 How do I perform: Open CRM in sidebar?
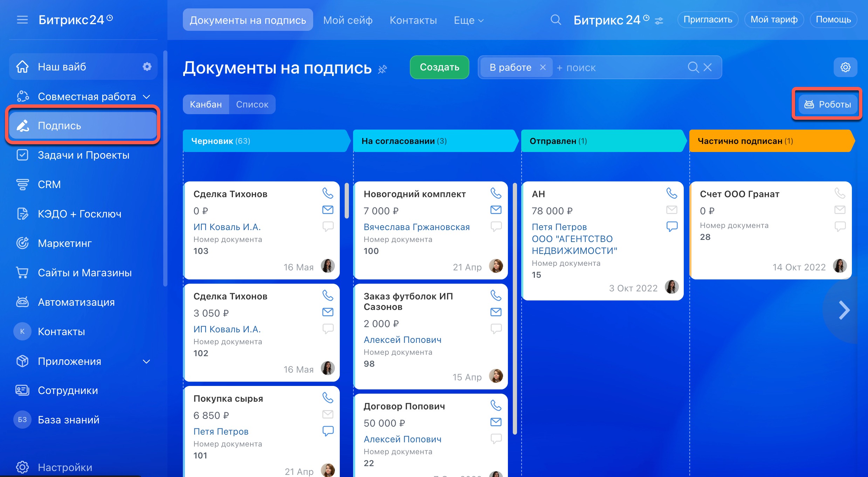(83, 184)
